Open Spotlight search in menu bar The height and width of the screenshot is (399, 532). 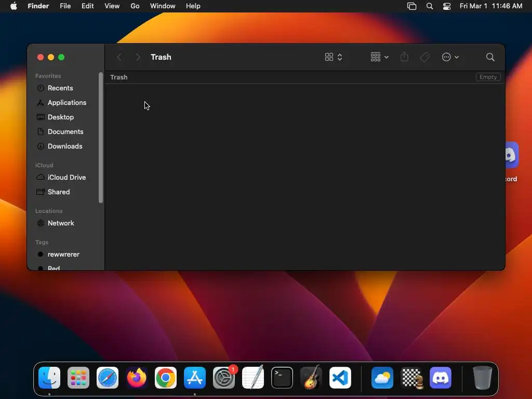pyautogui.click(x=430, y=6)
